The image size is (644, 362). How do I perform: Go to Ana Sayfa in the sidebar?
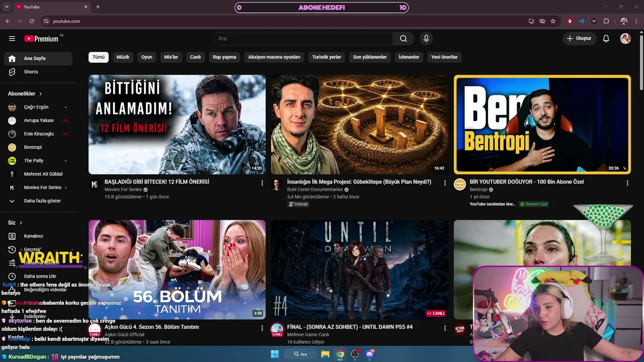pos(38,58)
